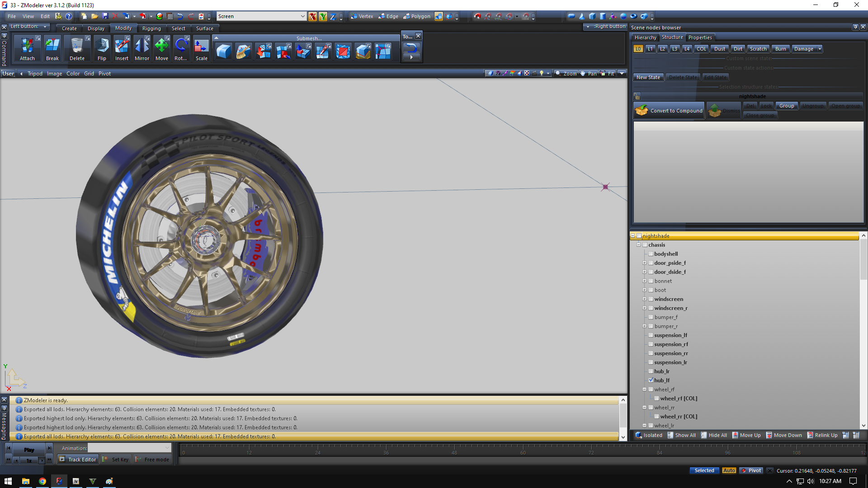Choose the Mirror tool icon
This screenshot has width=868, height=488.
coord(142,48)
